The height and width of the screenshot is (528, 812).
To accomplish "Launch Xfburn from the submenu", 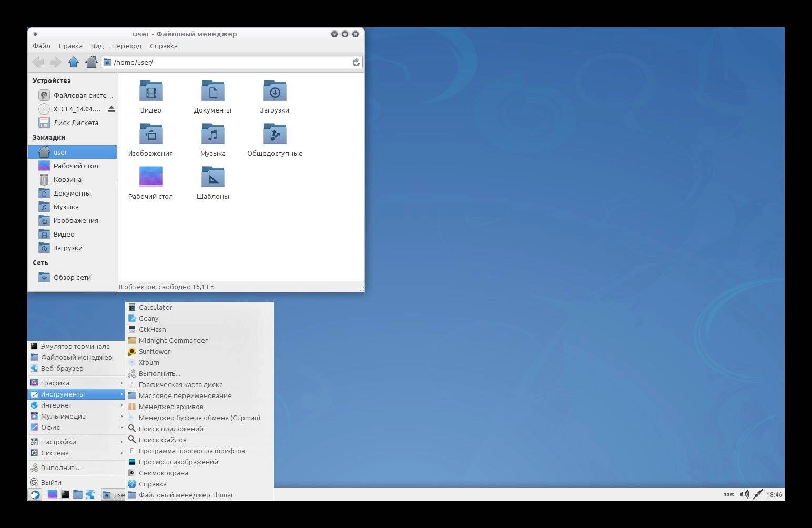I will tap(199, 362).
